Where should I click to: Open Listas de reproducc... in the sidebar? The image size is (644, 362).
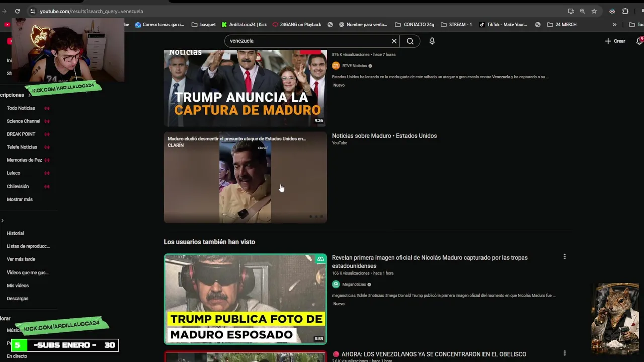click(28, 246)
